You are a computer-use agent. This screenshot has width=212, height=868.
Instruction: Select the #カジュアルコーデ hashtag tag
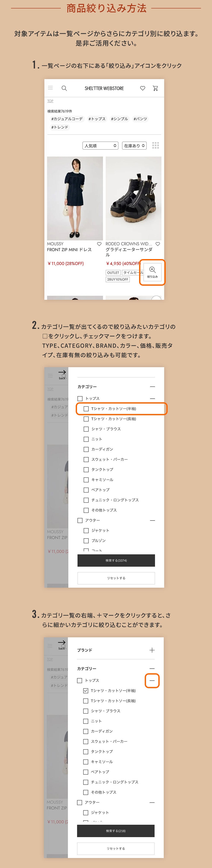point(67,119)
